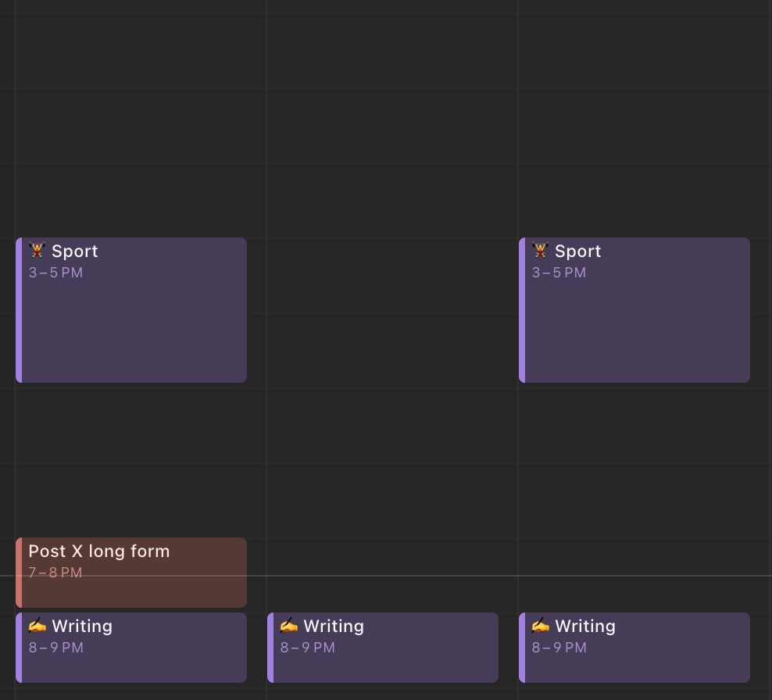Image resolution: width=772 pixels, height=700 pixels.
Task: Click the writing hand emoji in the first-column Writing event
Action: (37, 626)
